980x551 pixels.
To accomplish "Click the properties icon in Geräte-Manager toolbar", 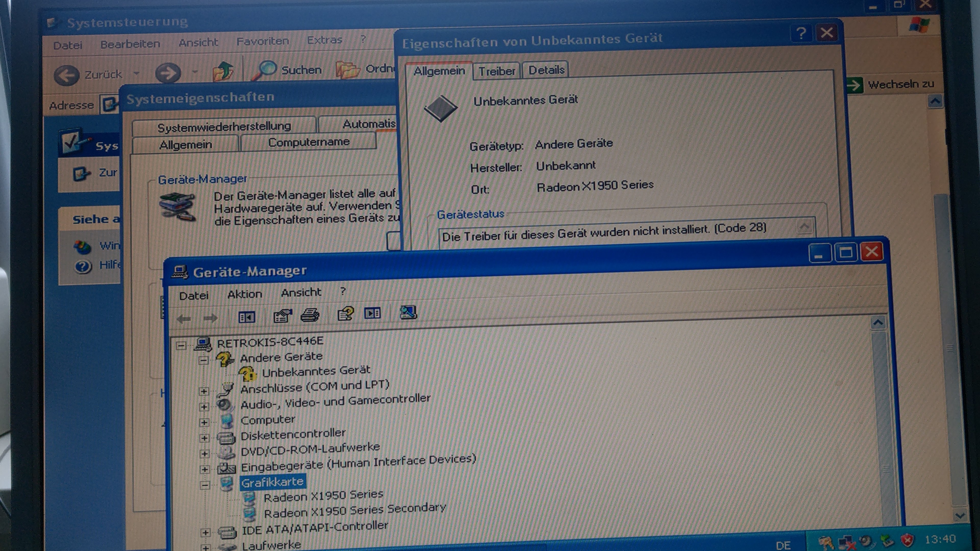I will 282,316.
